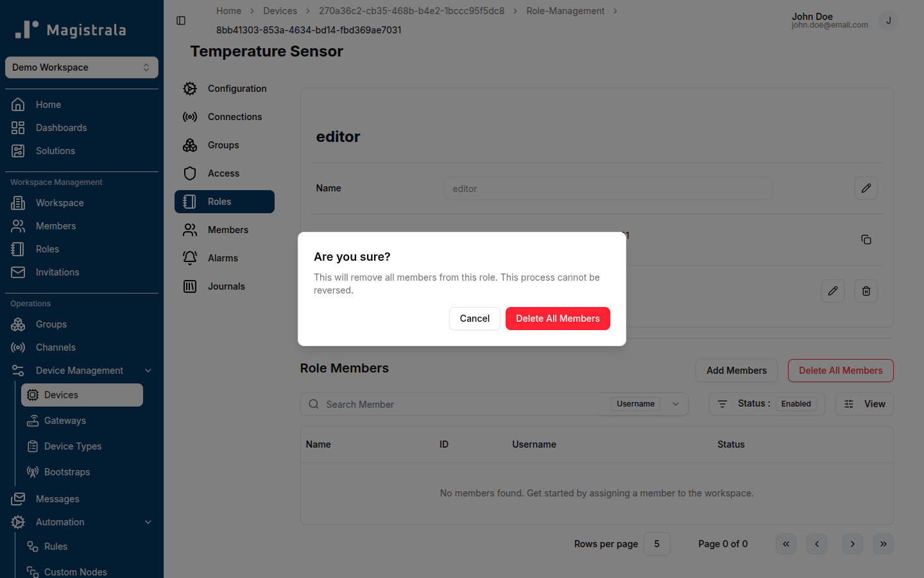Copy the role ID with copy icon
Viewport: 924px width, 578px height.
(x=866, y=240)
